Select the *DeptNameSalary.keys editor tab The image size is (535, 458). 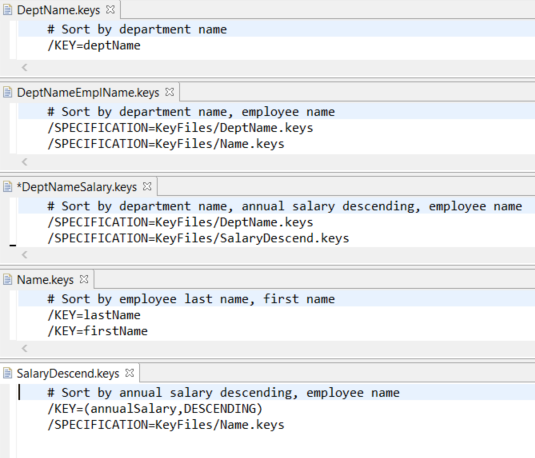click(x=77, y=187)
